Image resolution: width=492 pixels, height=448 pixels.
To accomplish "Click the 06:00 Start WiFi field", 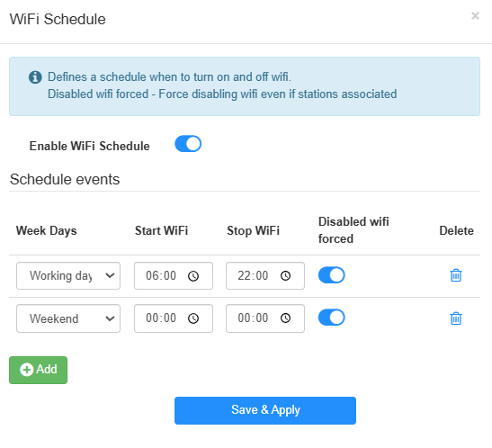I will point(174,276).
